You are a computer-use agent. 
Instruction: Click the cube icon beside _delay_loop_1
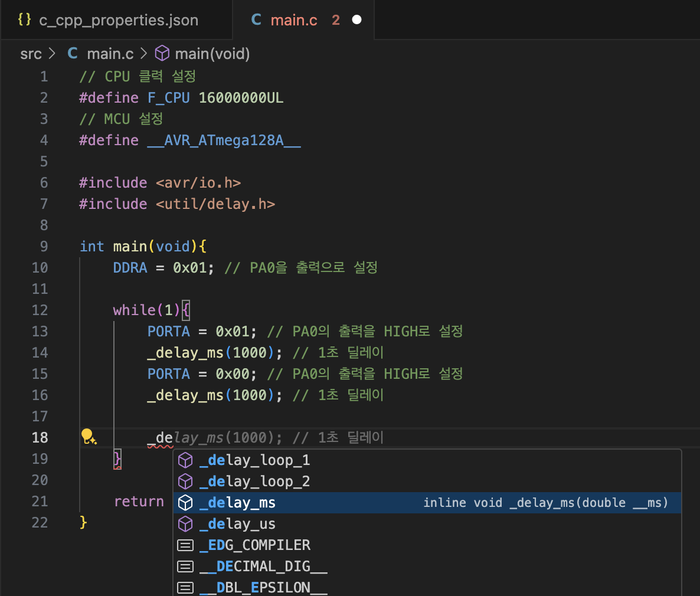[x=185, y=460]
